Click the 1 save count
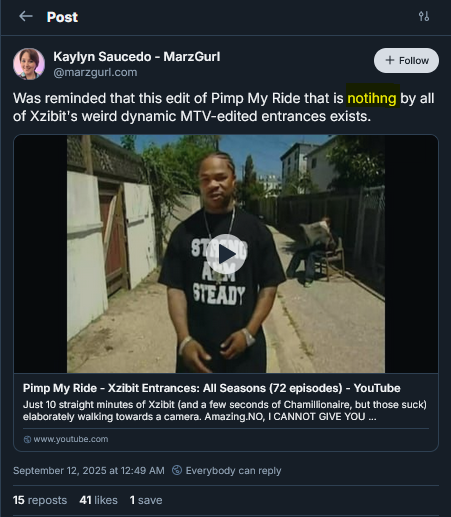 tap(146, 500)
